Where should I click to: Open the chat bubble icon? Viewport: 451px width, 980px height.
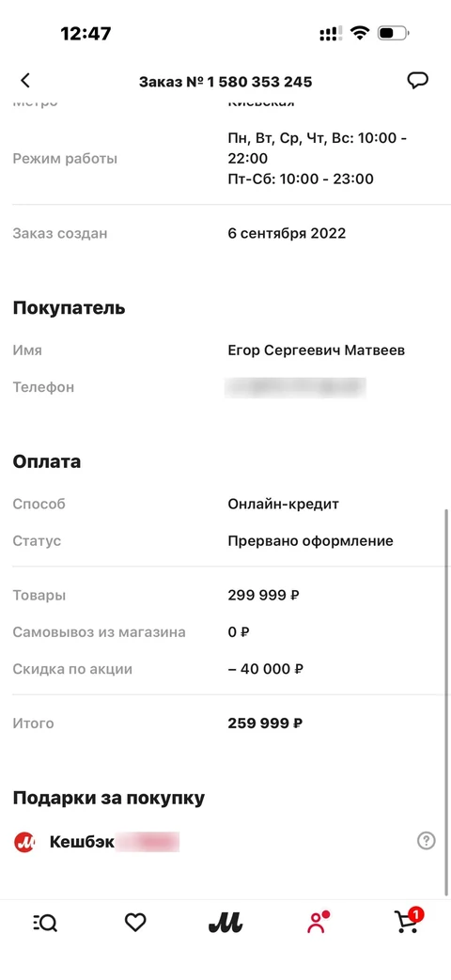pos(417,81)
